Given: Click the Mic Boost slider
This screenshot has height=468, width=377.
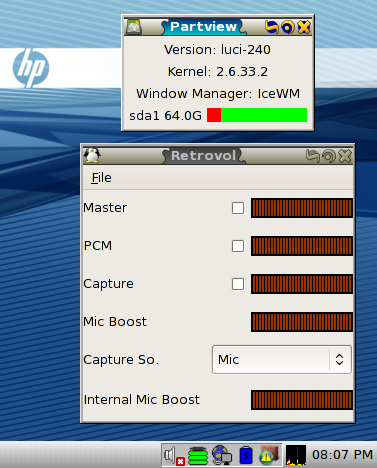Looking at the screenshot, I should tap(302, 322).
